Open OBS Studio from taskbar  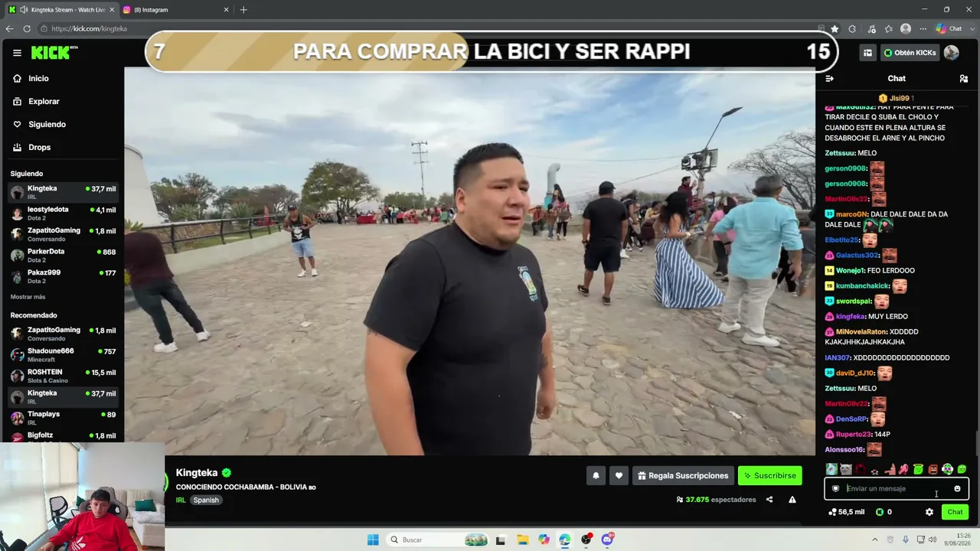(586, 540)
